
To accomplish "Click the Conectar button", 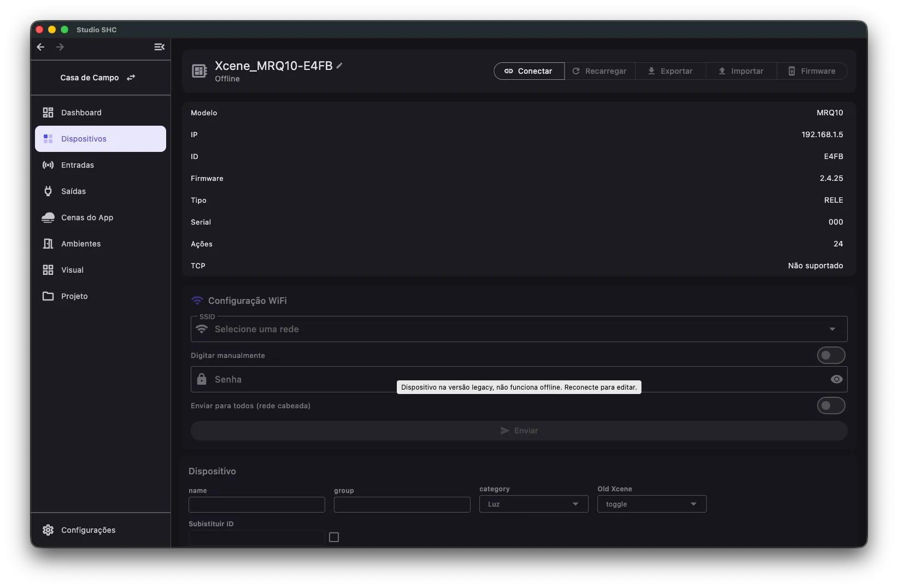I will tap(529, 71).
